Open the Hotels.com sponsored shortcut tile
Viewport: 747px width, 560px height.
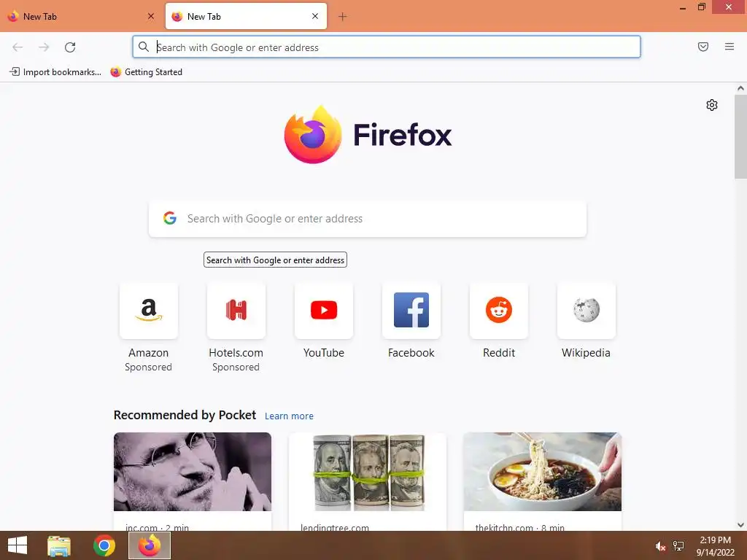click(x=236, y=311)
